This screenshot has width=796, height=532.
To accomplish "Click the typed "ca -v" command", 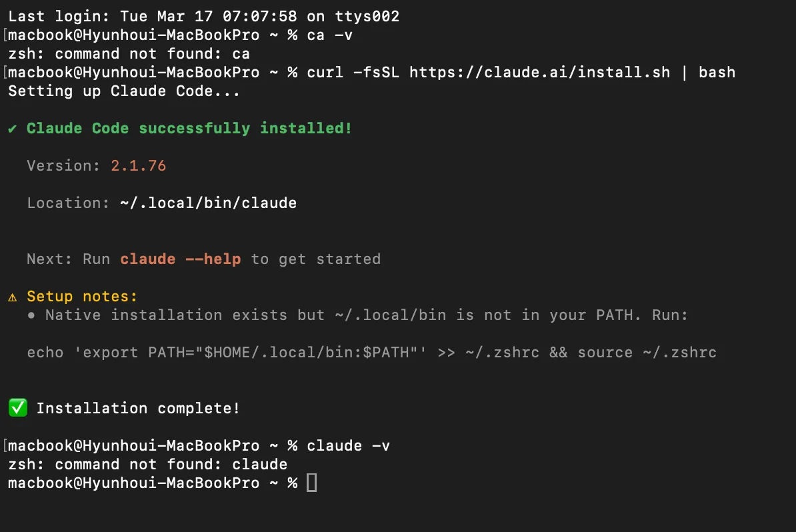I will point(329,35).
